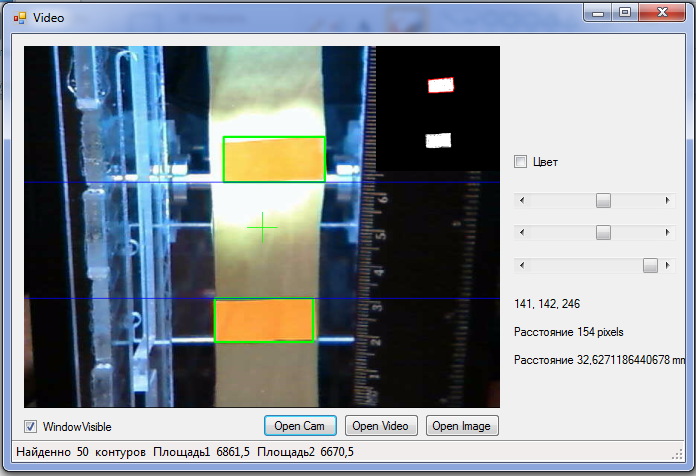Click the red-outlined white blob in mask preview
Viewport: 696px width, 476px height.
[440, 86]
